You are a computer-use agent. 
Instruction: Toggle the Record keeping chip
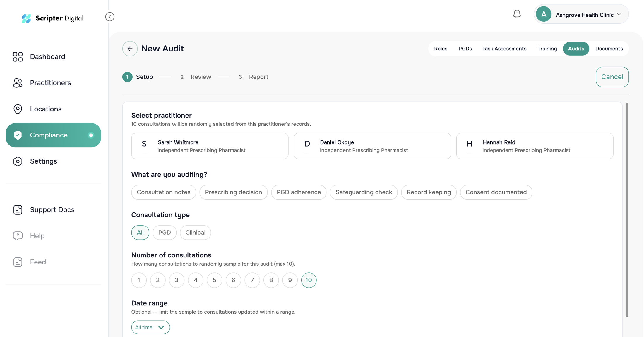[429, 192]
